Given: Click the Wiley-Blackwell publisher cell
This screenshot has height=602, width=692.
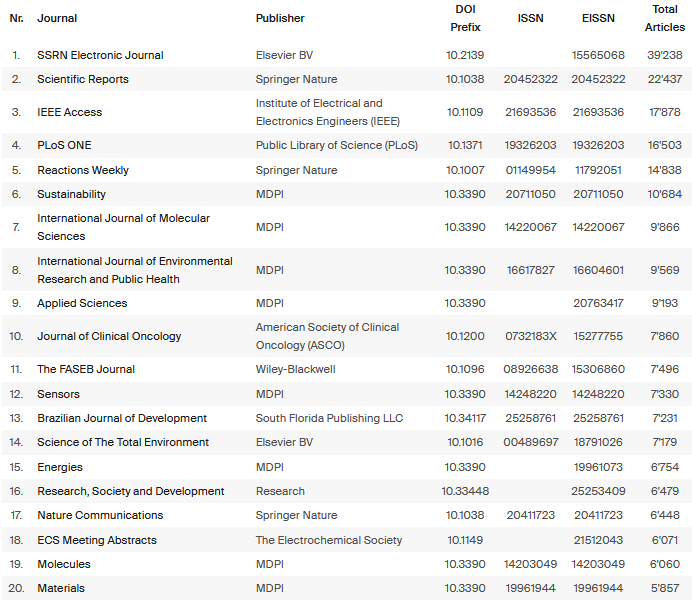Looking at the screenshot, I should pos(295,369).
